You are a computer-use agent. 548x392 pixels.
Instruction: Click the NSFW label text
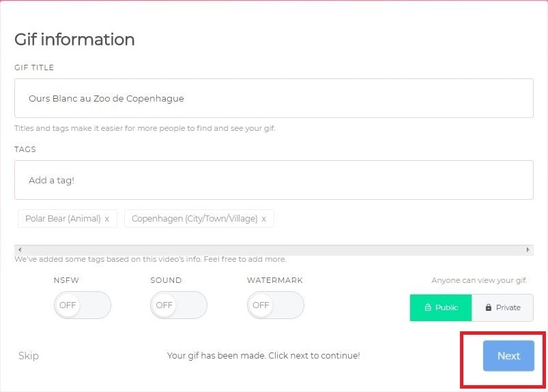point(67,280)
